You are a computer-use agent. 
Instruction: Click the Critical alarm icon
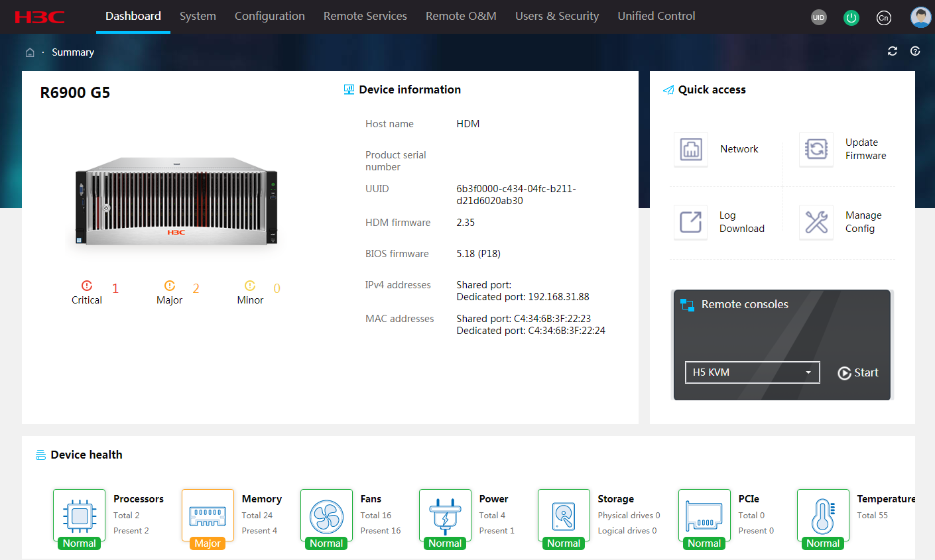point(87,286)
